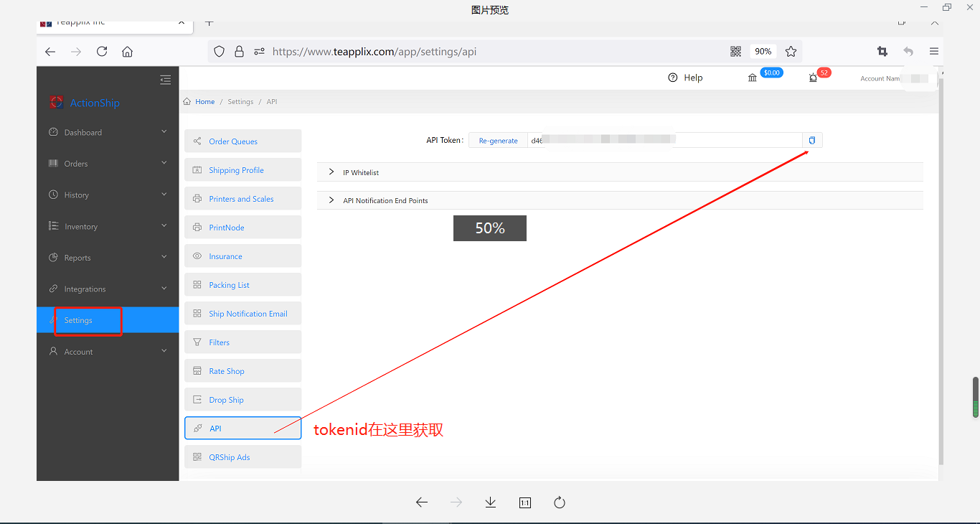Download image with viewer download icon
980x524 pixels.
click(491, 502)
